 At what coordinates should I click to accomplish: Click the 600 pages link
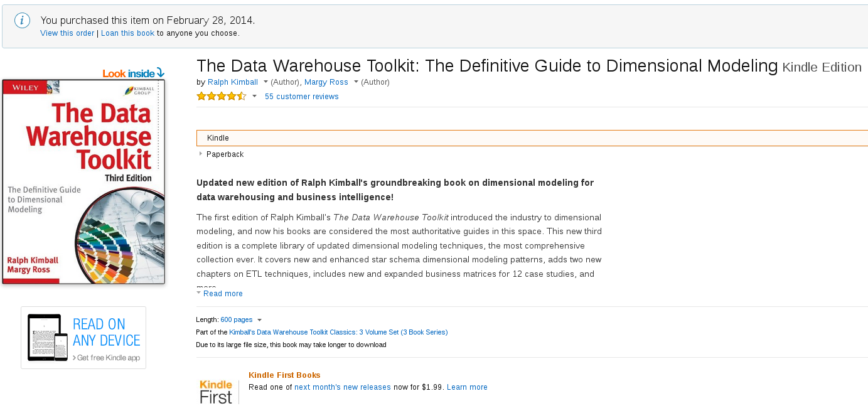click(x=237, y=320)
